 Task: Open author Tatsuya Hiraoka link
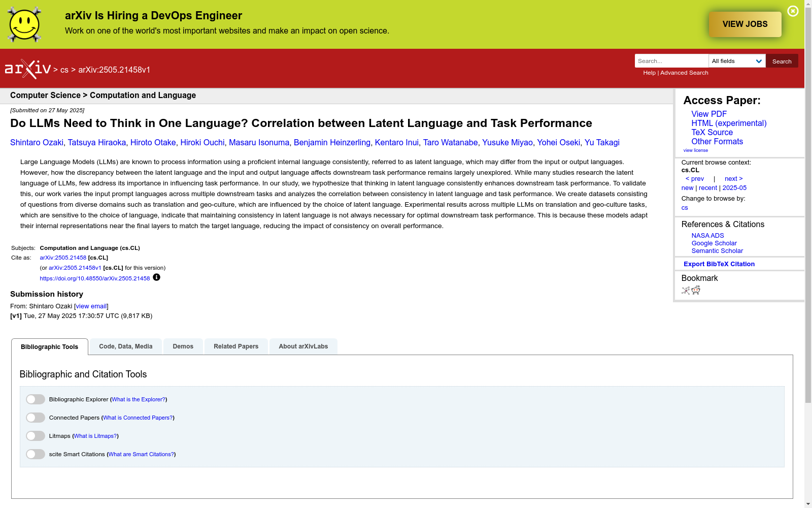click(97, 143)
